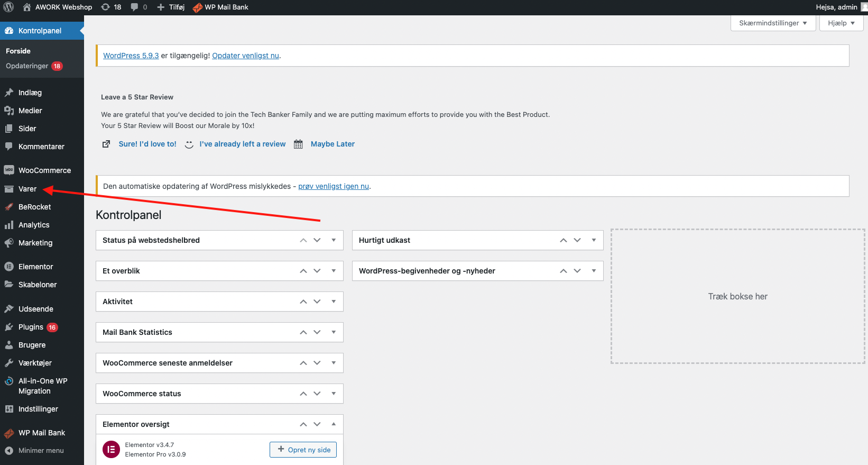868x465 pixels.
Task: Click the Minimer menu label
Action: click(41, 451)
